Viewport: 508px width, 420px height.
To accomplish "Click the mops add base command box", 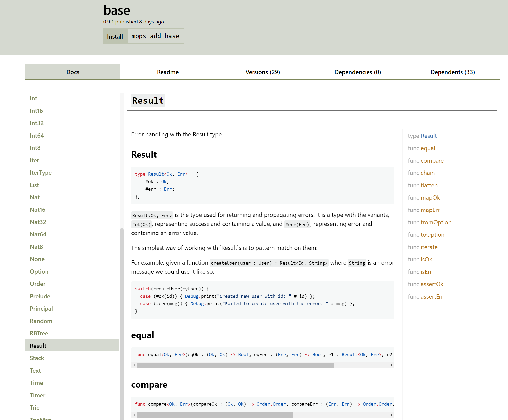I will point(155,36).
